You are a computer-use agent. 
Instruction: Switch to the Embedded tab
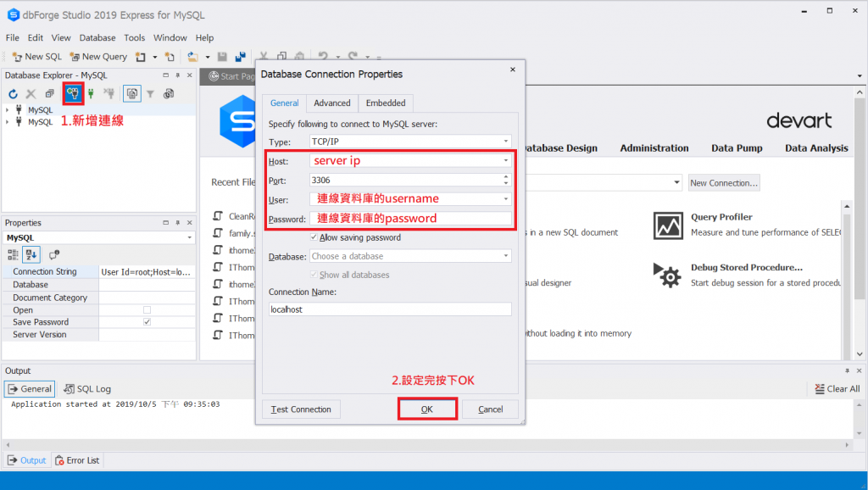[386, 103]
